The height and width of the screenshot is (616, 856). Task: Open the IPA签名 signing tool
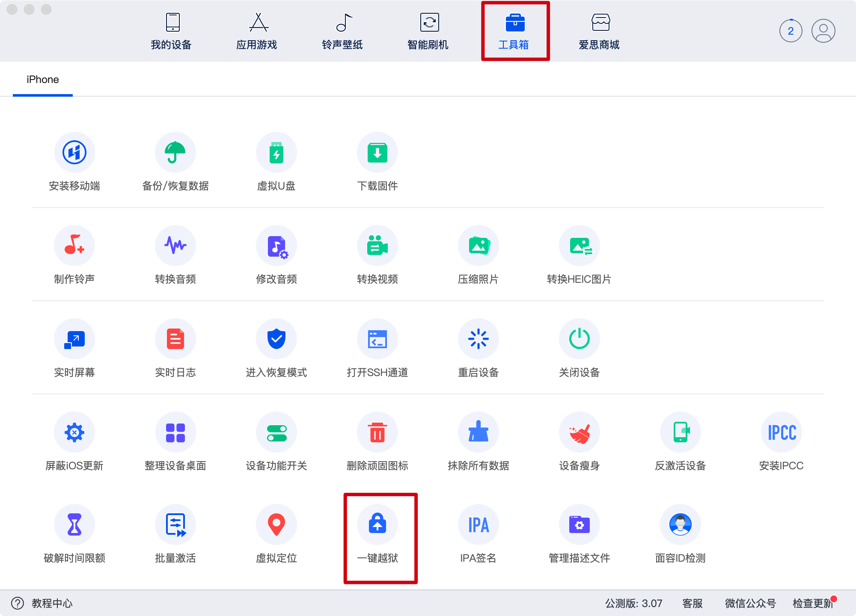tap(479, 524)
